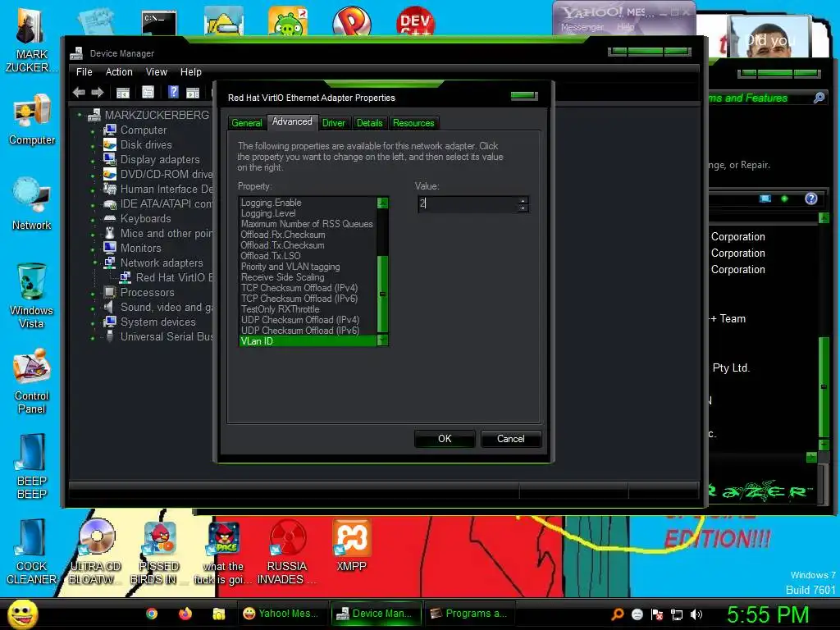Launch Firefox from the taskbar
The height and width of the screenshot is (630, 840).
tap(185, 614)
